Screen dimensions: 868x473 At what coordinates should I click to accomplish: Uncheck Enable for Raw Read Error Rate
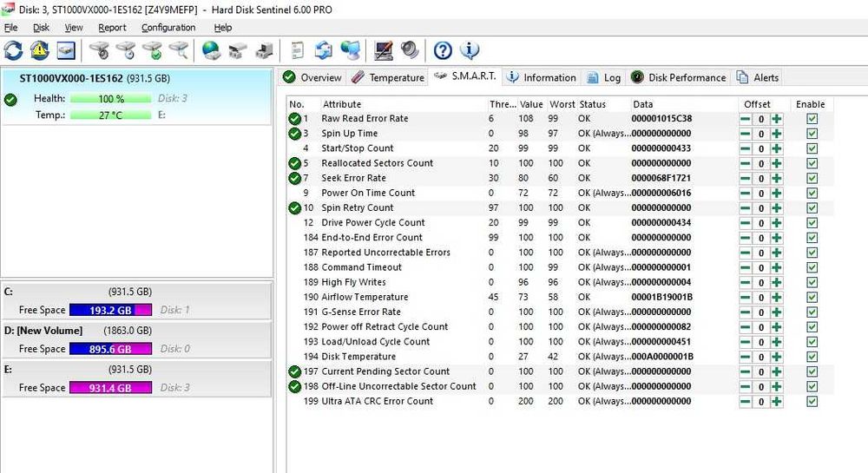click(x=812, y=119)
